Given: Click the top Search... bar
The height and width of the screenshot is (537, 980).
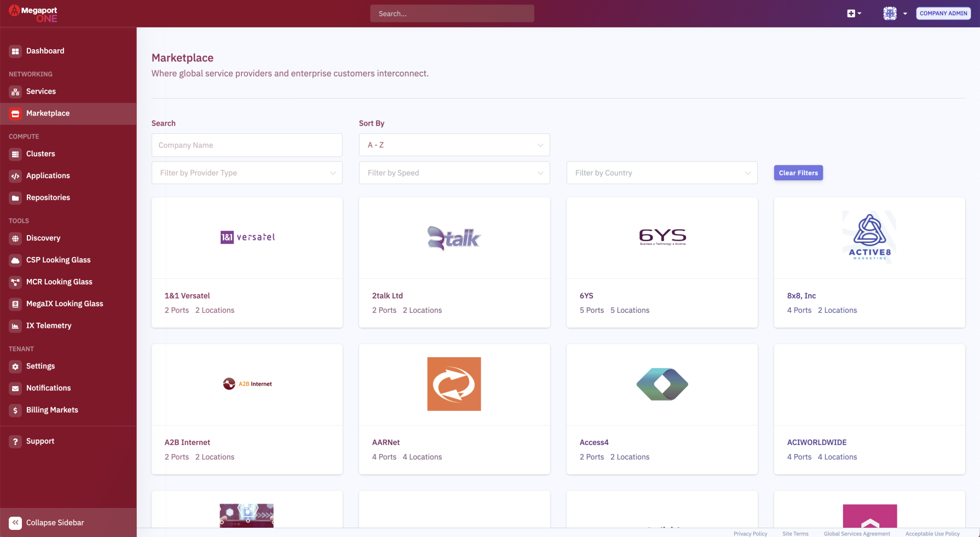Looking at the screenshot, I should click(452, 14).
